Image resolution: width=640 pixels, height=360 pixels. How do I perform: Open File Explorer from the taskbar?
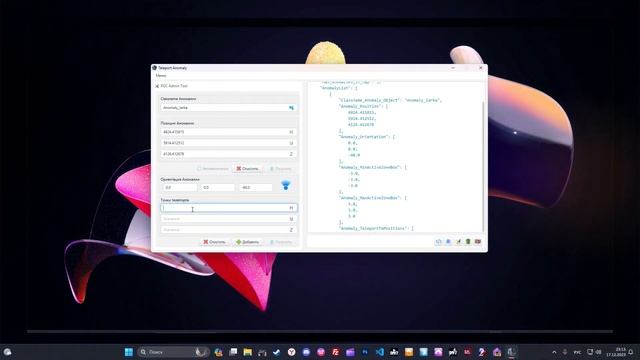click(x=248, y=352)
